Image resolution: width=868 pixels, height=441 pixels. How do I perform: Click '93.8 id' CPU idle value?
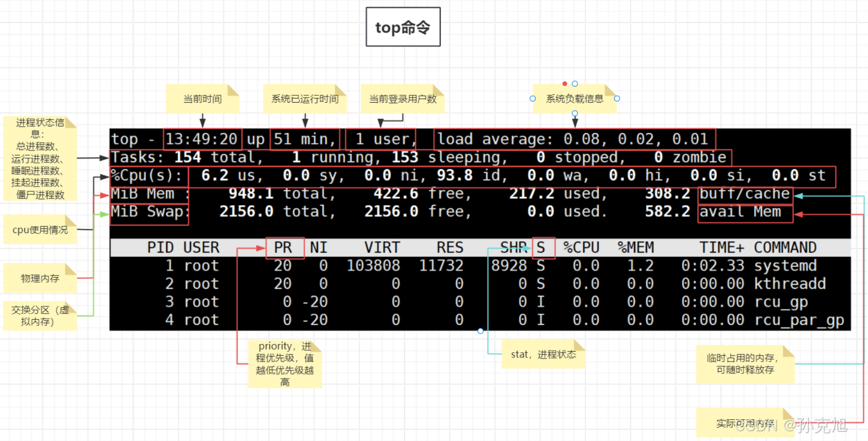pos(468,175)
